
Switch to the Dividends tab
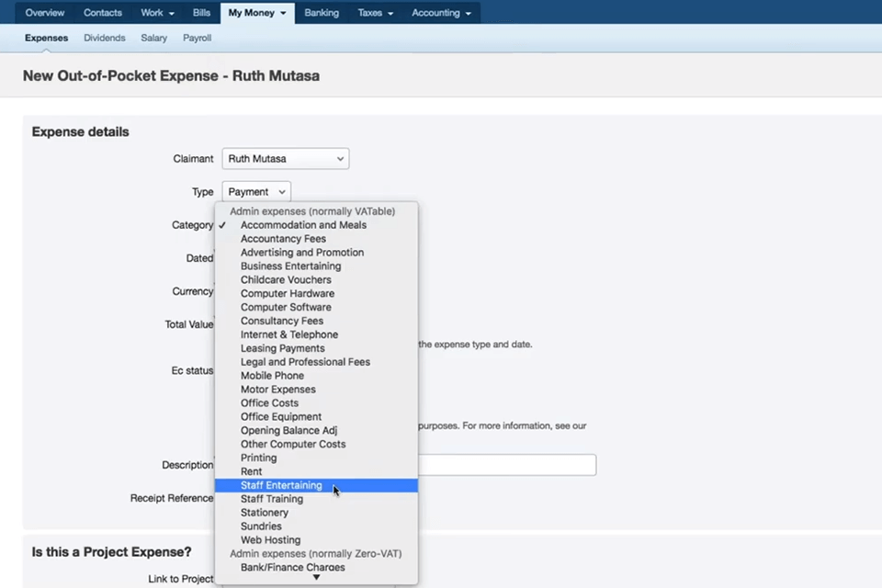pyautogui.click(x=104, y=38)
